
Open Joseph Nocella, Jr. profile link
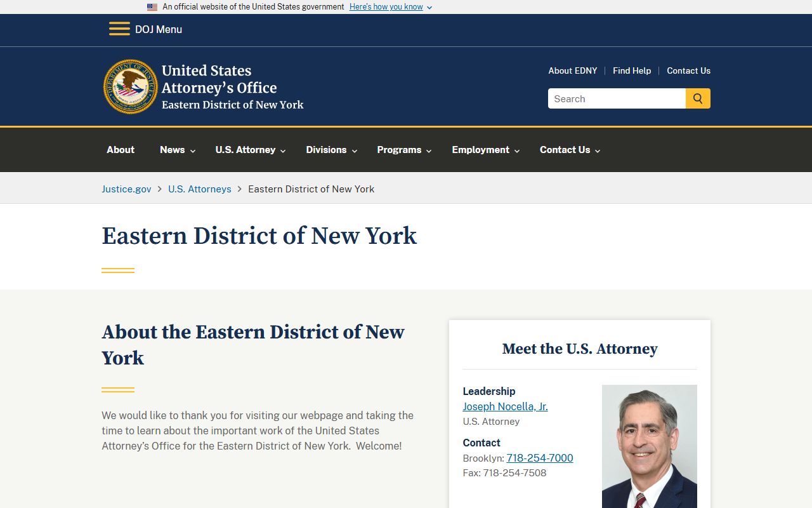[x=505, y=406]
